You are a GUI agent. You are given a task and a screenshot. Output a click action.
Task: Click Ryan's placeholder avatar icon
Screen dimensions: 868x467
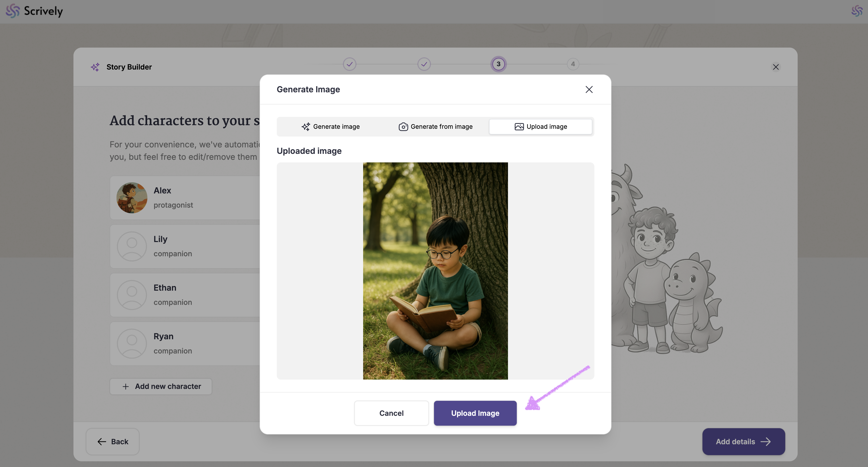pos(132,343)
